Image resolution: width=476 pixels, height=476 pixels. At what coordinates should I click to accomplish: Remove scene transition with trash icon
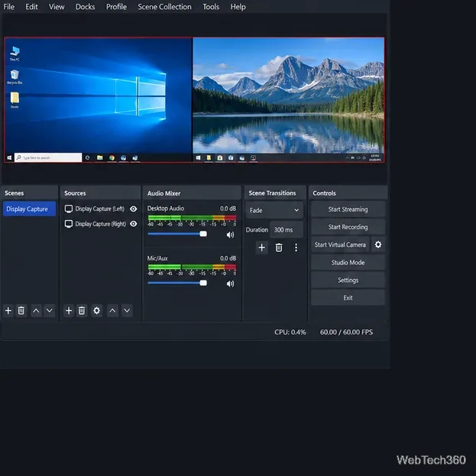[x=279, y=248]
